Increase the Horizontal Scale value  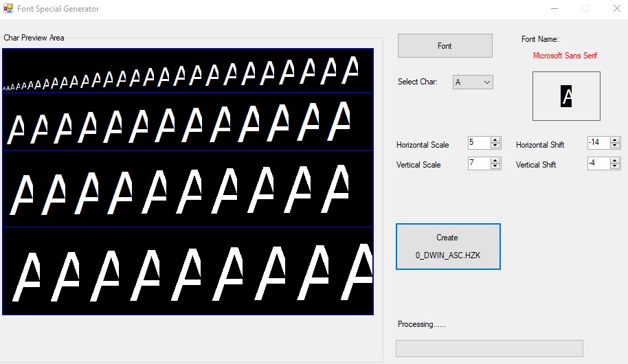(495, 140)
